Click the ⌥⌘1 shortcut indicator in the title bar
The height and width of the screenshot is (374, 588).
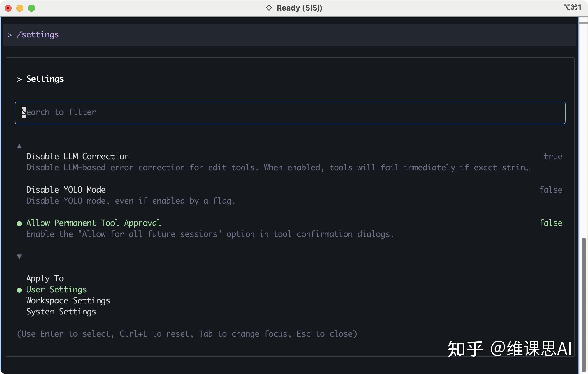click(x=572, y=7)
